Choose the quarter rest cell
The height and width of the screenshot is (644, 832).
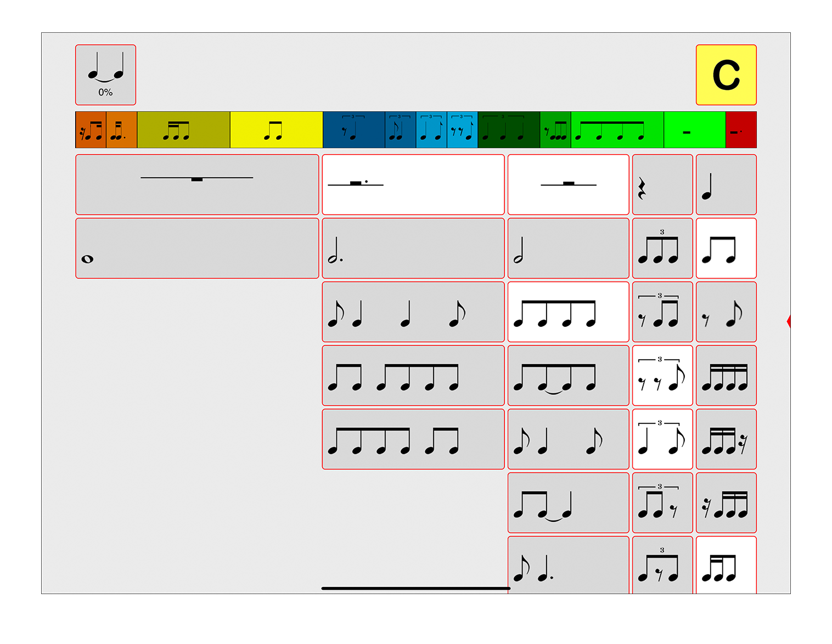(662, 184)
